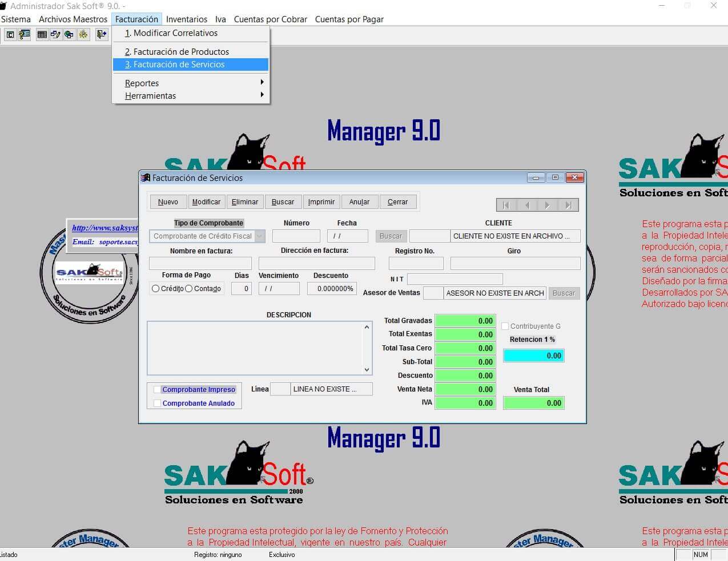Viewport: 728px width, 561px height.
Task: Click the Modificar button
Action: 206,201
